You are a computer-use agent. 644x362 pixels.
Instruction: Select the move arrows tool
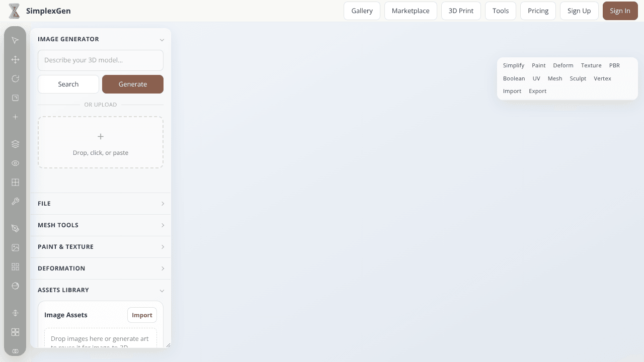click(15, 60)
